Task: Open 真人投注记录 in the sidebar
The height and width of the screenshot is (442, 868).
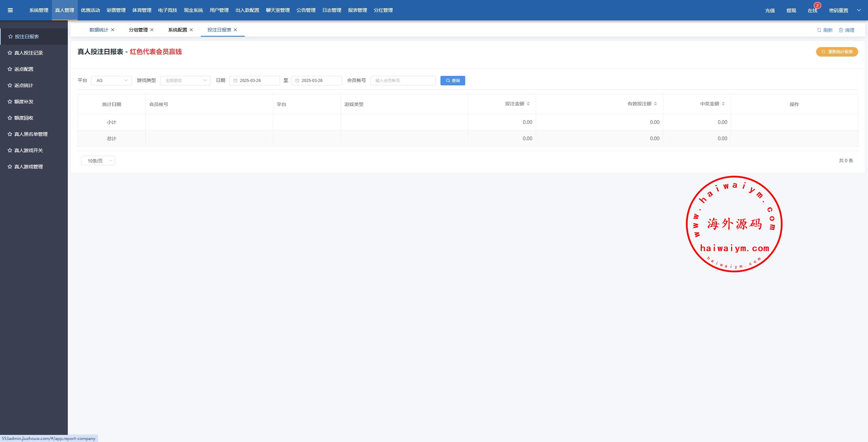Action: click(x=28, y=53)
